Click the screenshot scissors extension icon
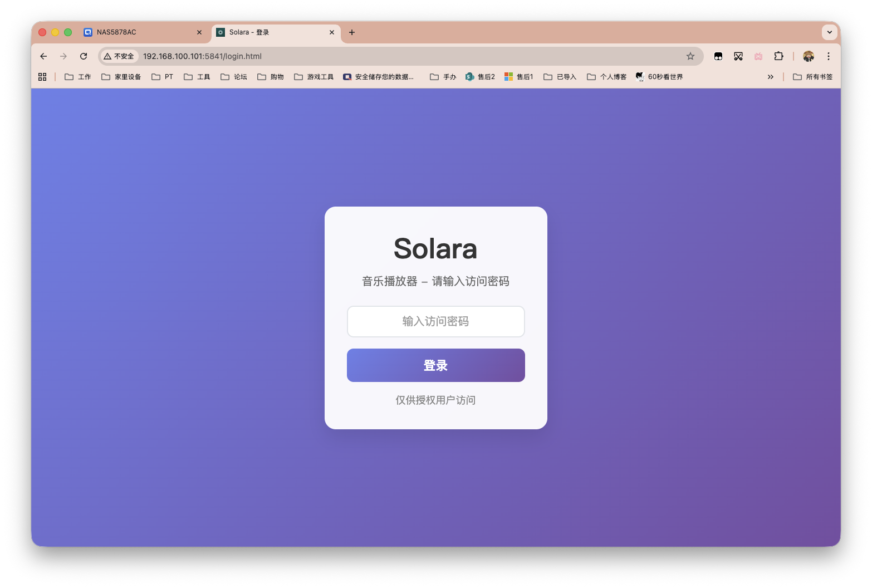872x588 pixels. tap(738, 56)
